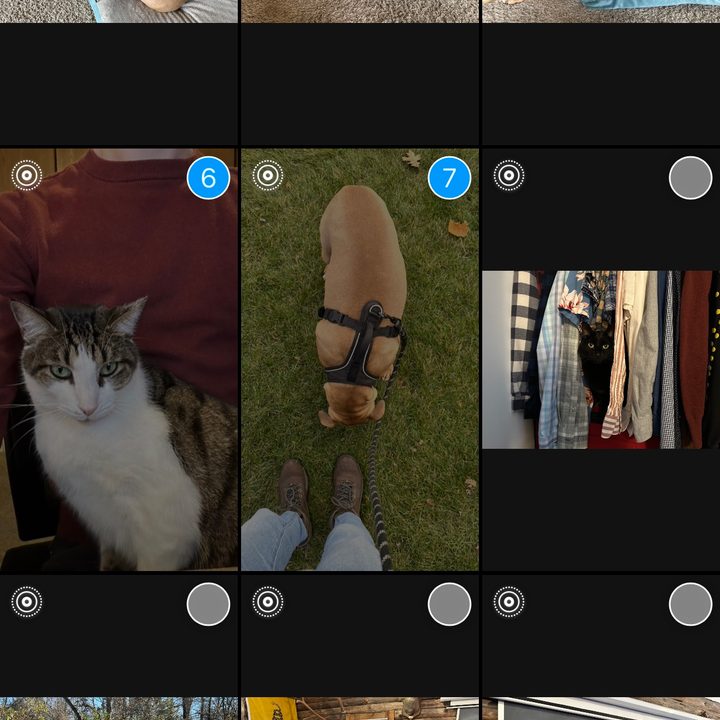Screen dimensions: 720x720
Task: Select circle on tile below cat photo
Action: tap(208, 604)
